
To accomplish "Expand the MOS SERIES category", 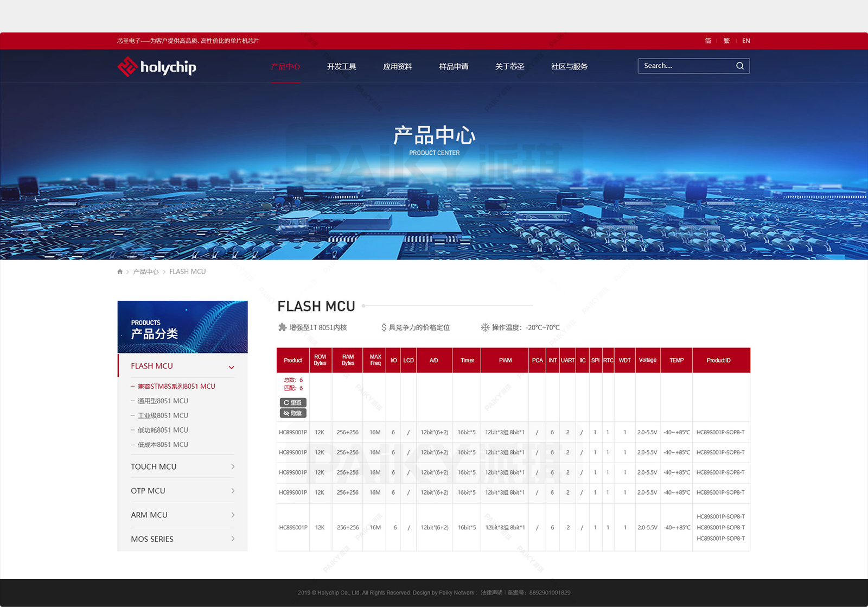I will tap(233, 539).
